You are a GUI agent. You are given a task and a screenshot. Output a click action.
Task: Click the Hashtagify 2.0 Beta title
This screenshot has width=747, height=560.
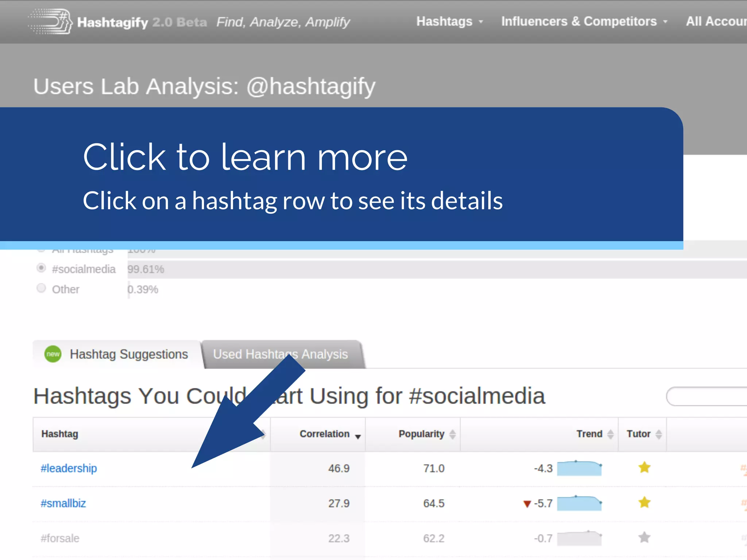click(x=142, y=22)
